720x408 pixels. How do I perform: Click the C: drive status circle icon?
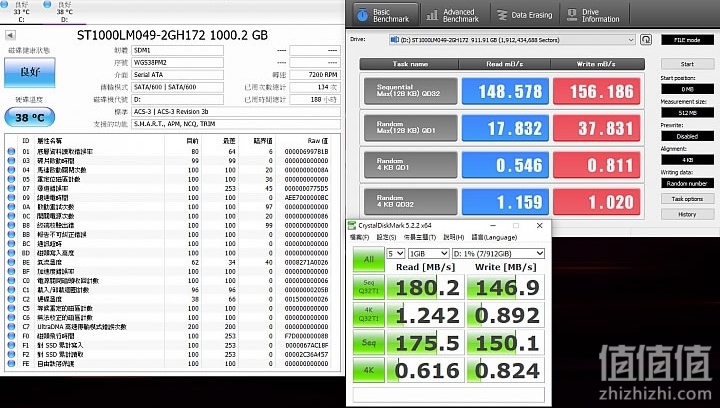5,4
